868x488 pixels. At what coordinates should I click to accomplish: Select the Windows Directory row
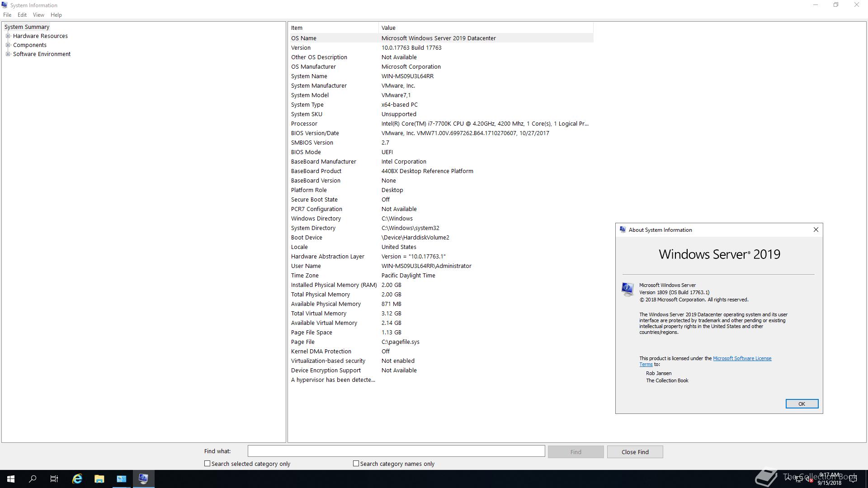tap(441, 218)
